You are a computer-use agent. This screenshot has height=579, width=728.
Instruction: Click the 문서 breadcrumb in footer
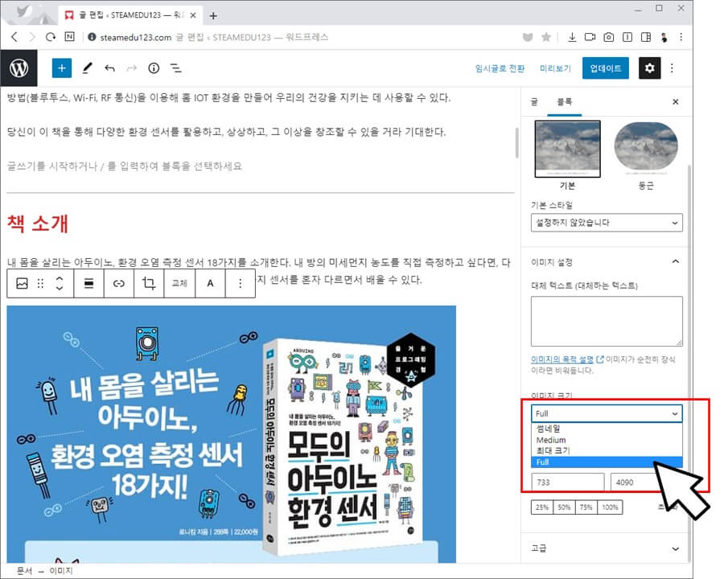(25, 571)
